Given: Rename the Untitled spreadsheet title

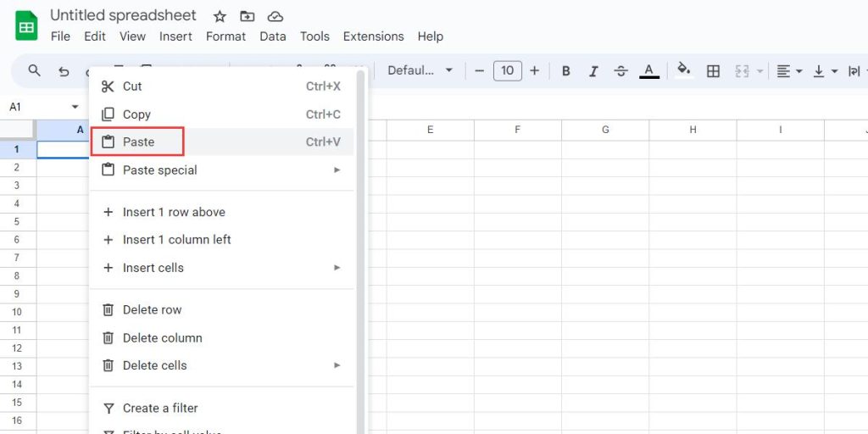Looking at the screenshot, I should click(x=124, y=15).
